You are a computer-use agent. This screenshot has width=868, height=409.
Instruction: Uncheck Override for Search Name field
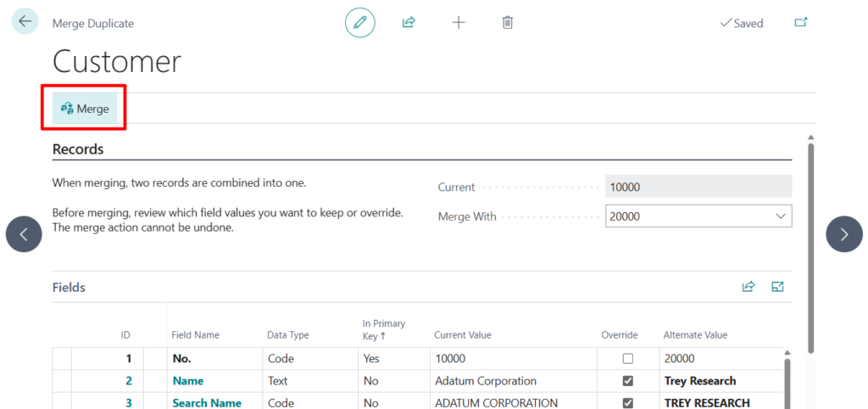[x=628, y=402]
